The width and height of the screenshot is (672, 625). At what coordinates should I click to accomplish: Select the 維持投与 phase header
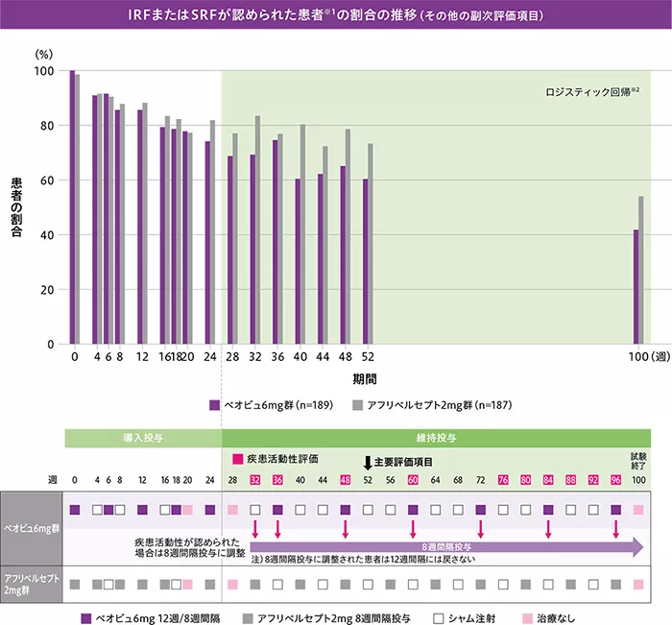tap(436, 436)
